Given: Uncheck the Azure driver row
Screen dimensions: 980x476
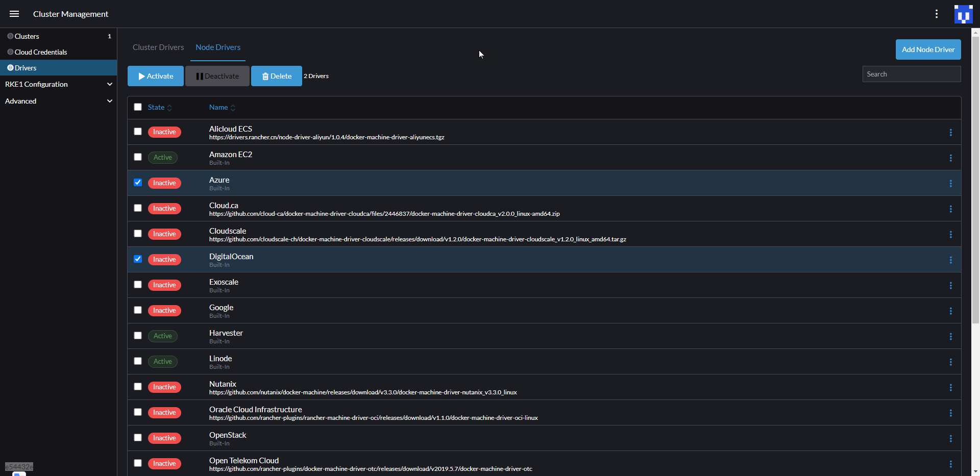Looking at the screenshot, I should 137,183.
